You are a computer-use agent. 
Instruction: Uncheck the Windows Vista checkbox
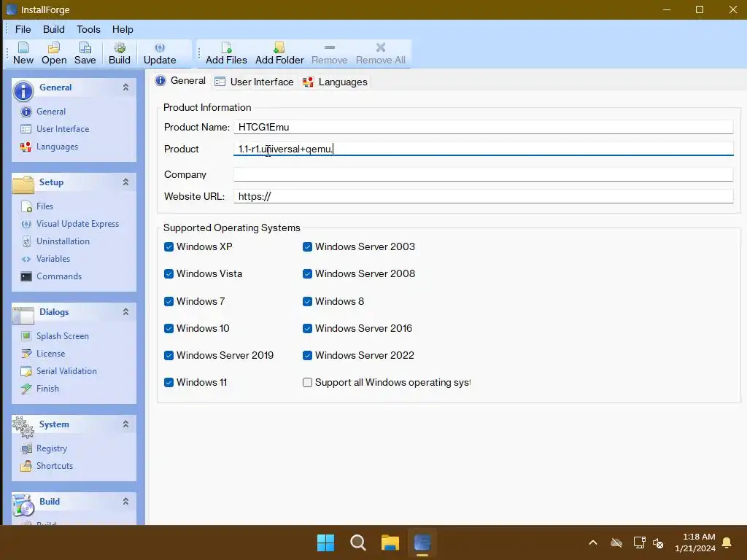coord(169,274)
